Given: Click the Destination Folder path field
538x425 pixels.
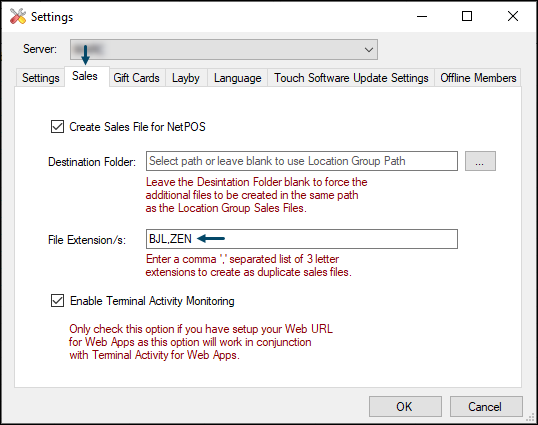Looking at the screenshot, I should [x=302, y=161].
